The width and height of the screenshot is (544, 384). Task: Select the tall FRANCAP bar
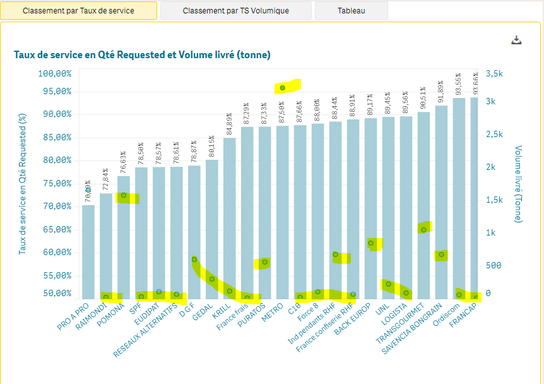[474, 198]
